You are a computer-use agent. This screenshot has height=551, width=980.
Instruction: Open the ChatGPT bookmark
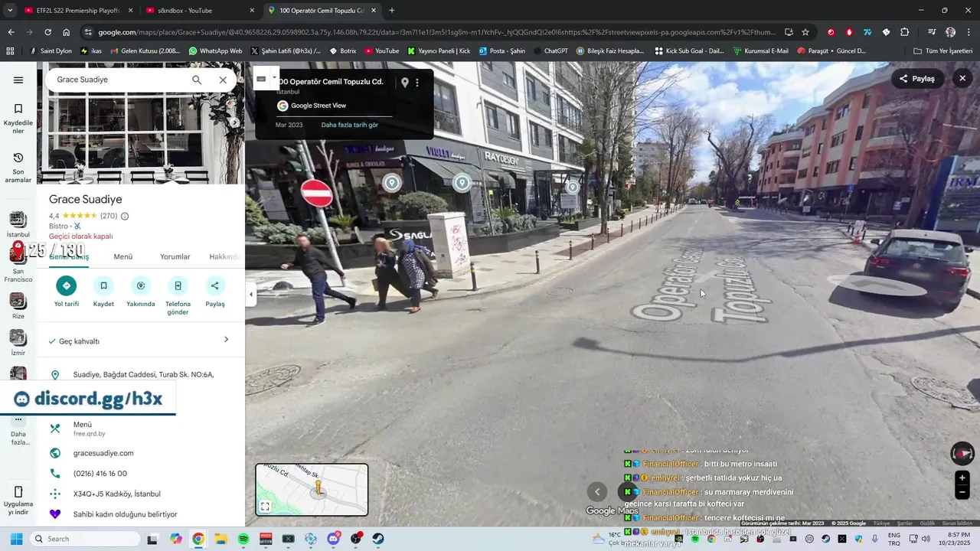pos(550,51)
